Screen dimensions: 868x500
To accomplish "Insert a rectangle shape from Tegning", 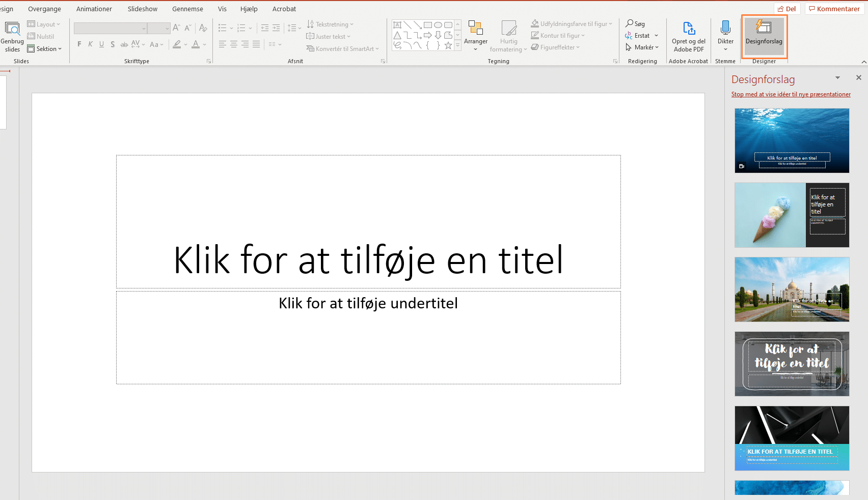I will coord(427,24).
